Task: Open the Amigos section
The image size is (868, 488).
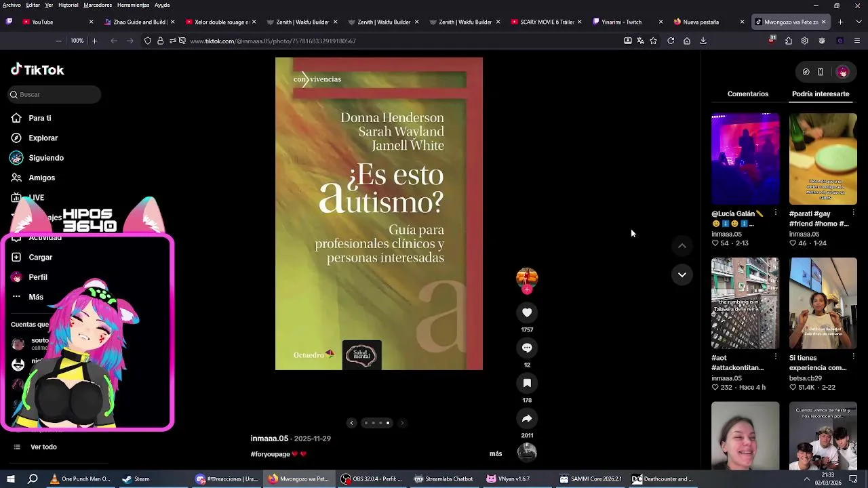Action: tap(33, 178)
